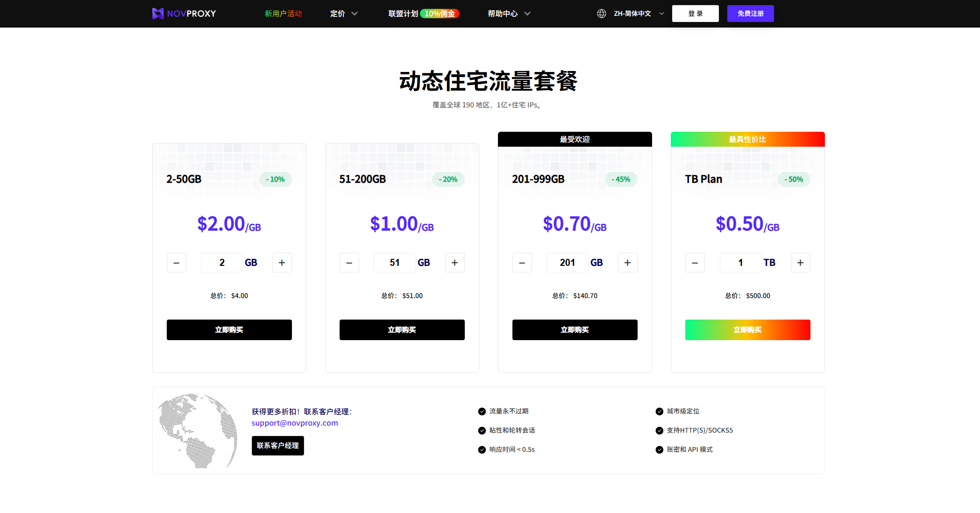Image resolution: width=980 pixels, height=513 pixels.
Task: Decrease TB quantity in TB Plan
Action: [695, 263]
